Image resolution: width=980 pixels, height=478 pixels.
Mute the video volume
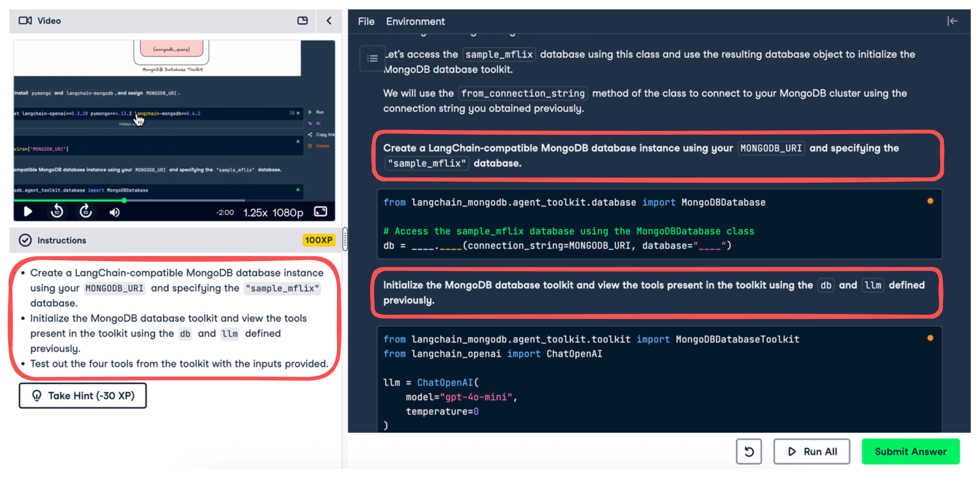click(115, 212)
